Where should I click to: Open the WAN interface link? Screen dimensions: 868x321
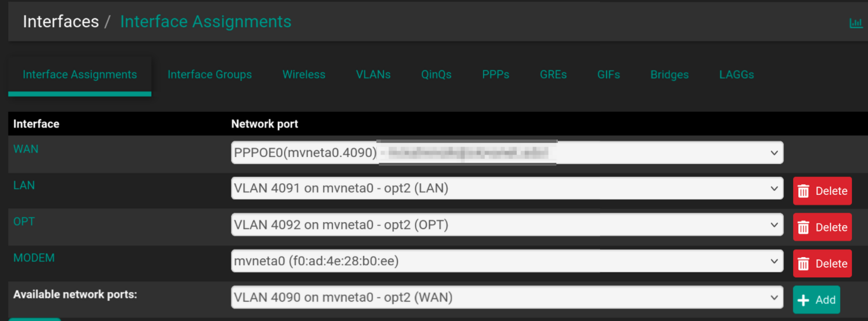(x=26, y=149)
